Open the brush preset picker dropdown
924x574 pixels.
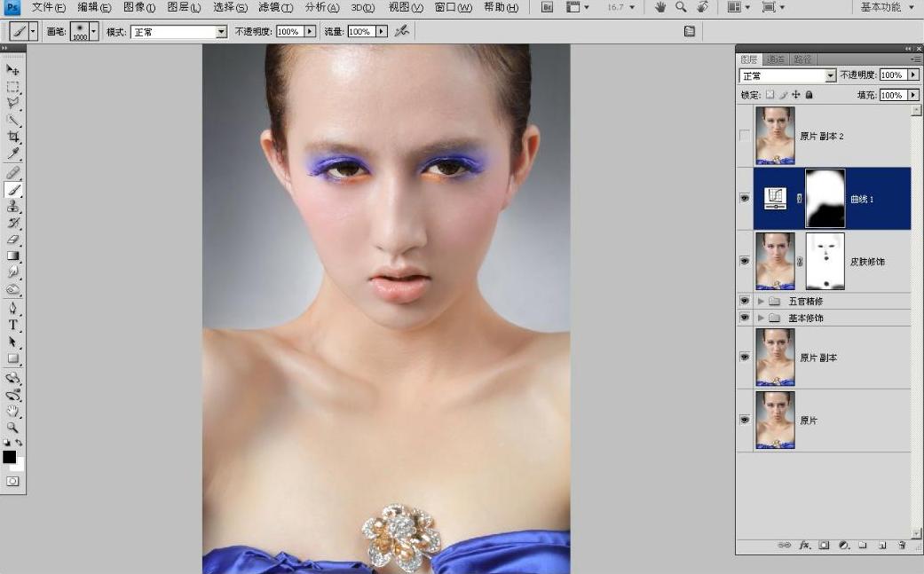point(94,32)
